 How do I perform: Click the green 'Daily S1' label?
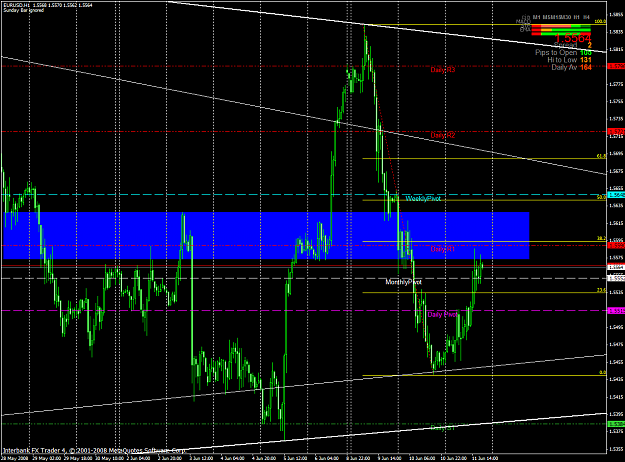[x=443, y=428]
